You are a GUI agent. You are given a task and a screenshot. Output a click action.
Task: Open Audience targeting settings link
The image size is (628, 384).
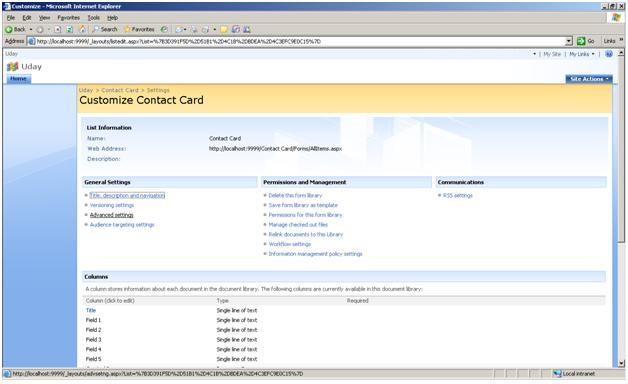122,225
